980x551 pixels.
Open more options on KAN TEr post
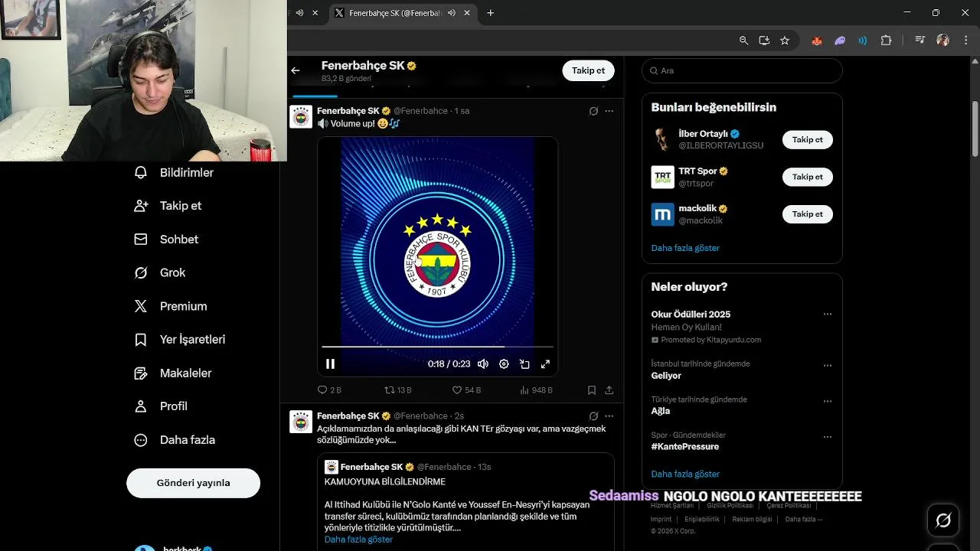(x=609, y=416)
